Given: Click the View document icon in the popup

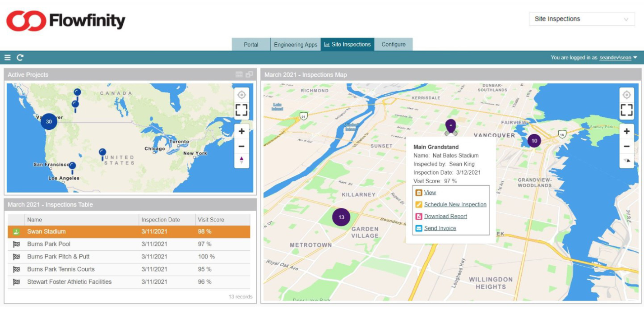Looking at the screenshot, I should (419, 192).
